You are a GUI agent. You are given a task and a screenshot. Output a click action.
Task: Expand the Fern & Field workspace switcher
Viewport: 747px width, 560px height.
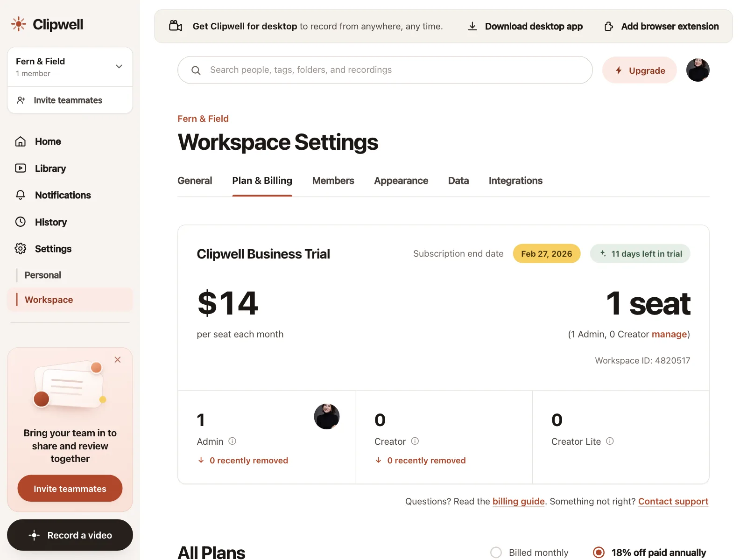point(70,67)
